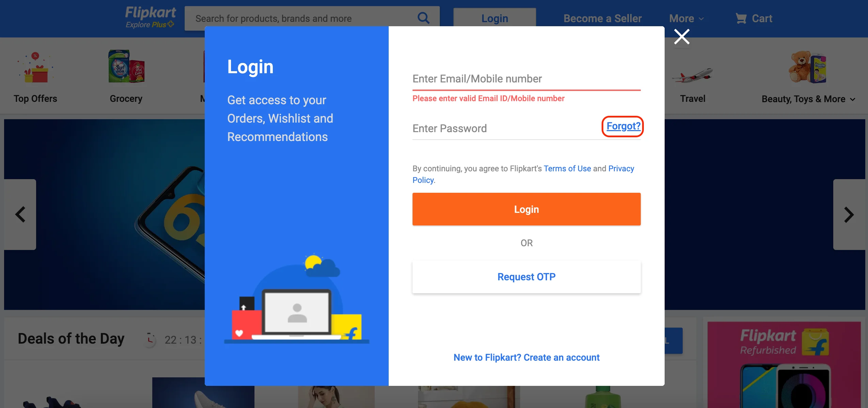The height and width of the screenshot is (408, 868).
Task: Open the shopping cart icon
Action: pos(741,18)
